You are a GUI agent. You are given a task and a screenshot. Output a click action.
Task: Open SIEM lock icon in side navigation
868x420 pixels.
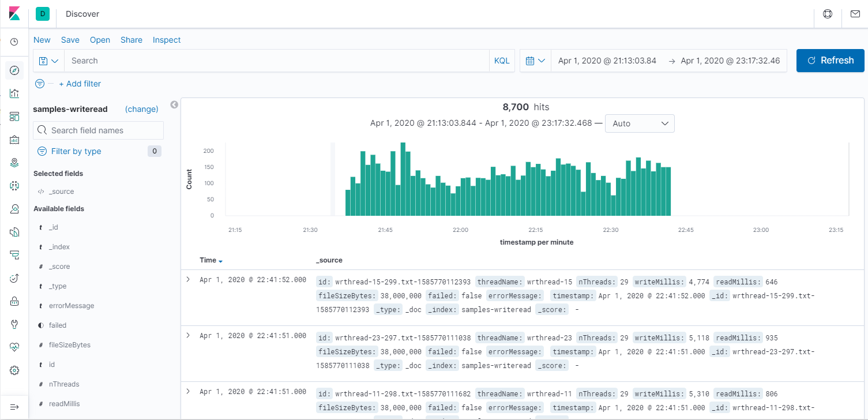click(14, 301)
